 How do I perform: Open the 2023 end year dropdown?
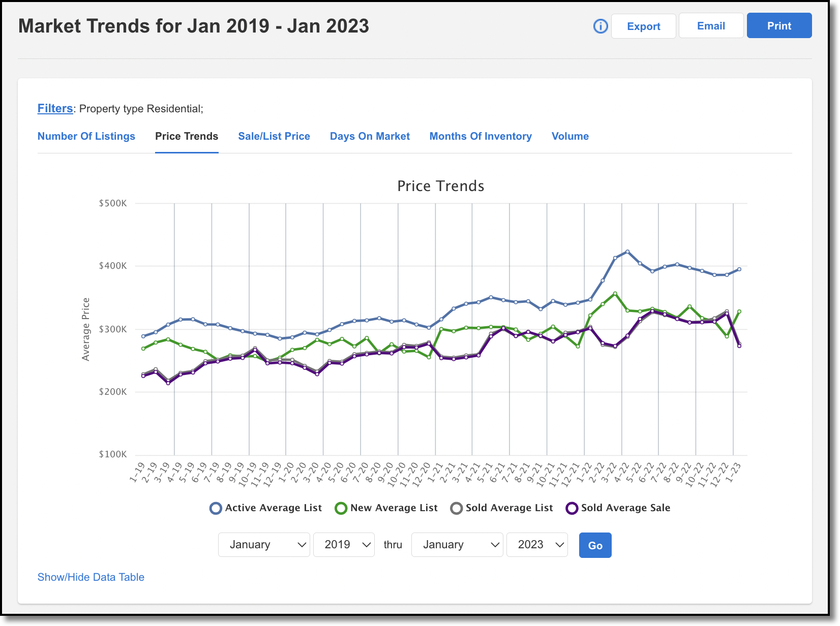pyautogui.click(x=537, y=545)
